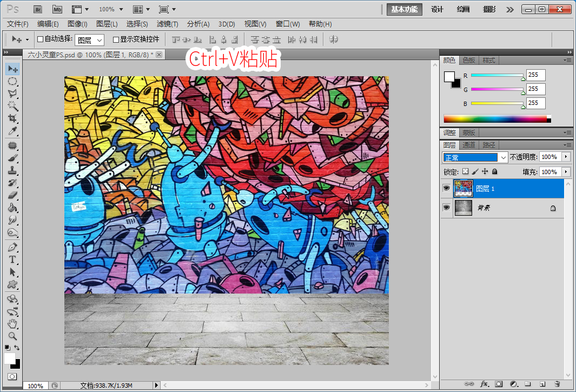The height and width of the screenshot is (392, 576).
Task: Launch Mini Bridge
Action: 57,10
